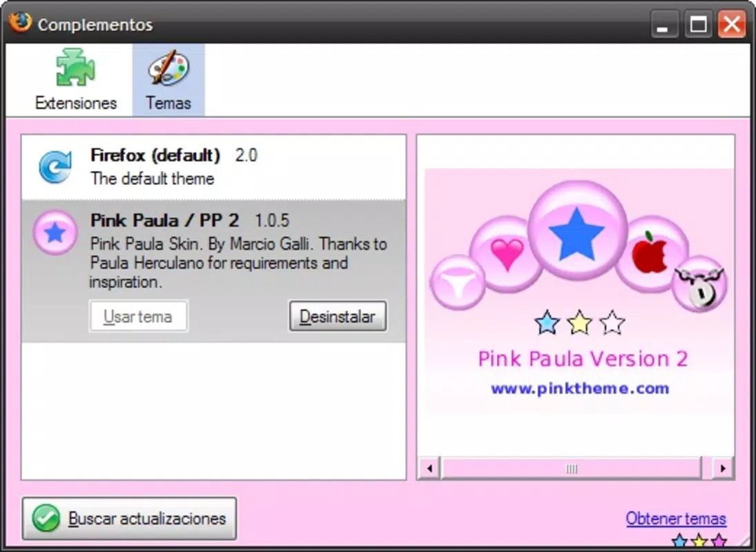The image size is (756, 552).
Task: Click the Firefox default theme refresh icon
Action: [55, 167]
